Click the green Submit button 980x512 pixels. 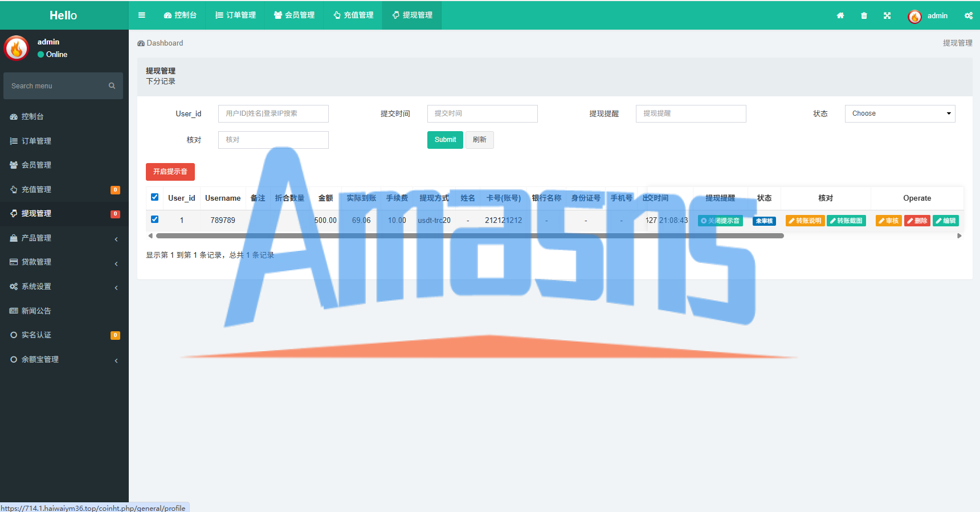coord(445,140)
